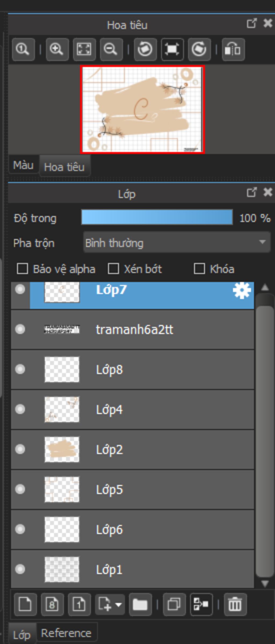Duplicate the current layer

click(x=174, y=605)
